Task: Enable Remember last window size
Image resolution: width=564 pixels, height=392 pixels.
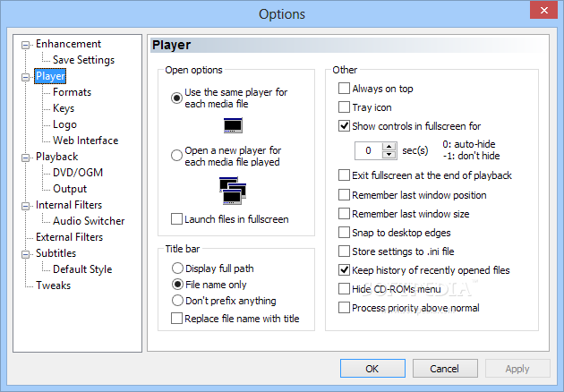Action: coord(344,214)
